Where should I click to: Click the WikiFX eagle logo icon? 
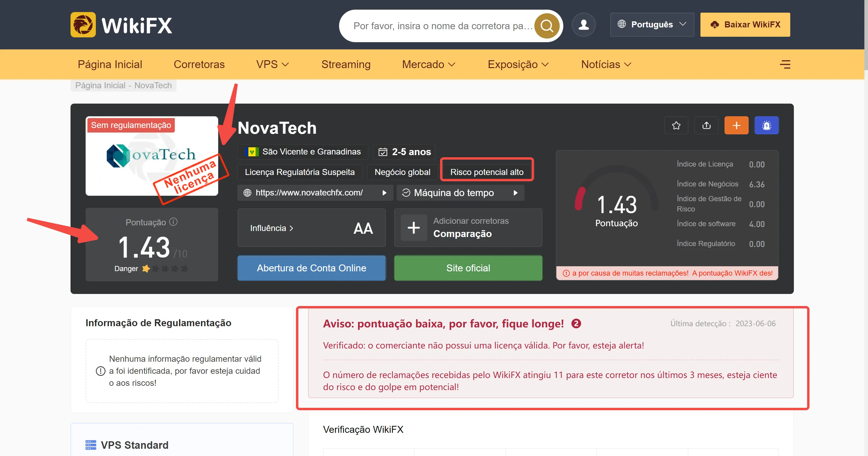tap(83, 25)
